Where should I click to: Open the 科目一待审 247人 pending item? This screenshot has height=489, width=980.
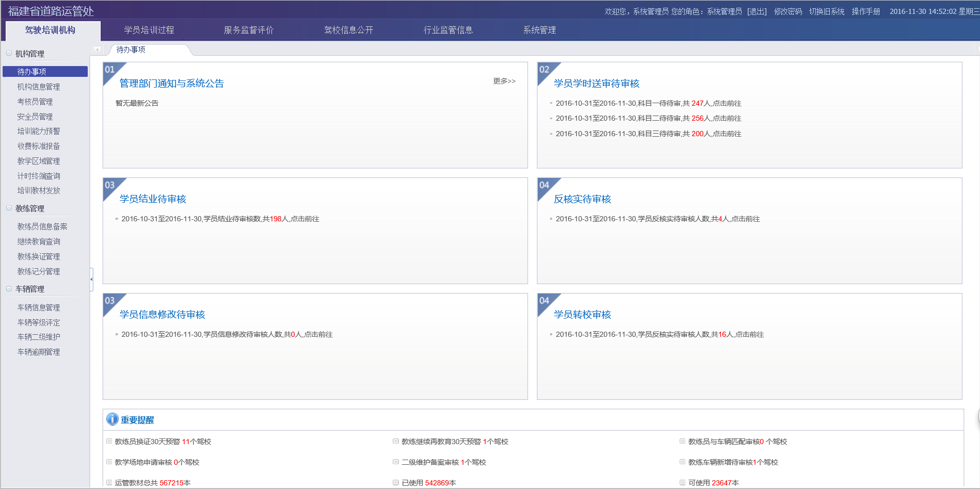[x=648, y=103]
